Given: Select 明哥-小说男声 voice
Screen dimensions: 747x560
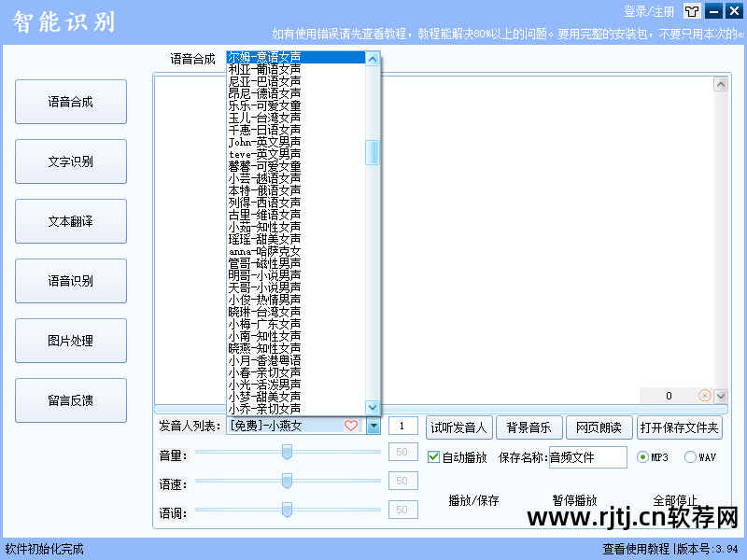Looking at the screenshot, I should click(x=296, y=276).
